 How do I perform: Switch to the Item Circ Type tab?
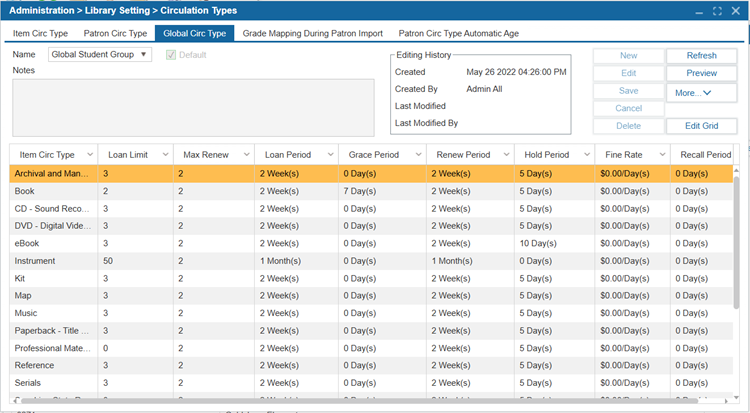click(x=41, y=33)
